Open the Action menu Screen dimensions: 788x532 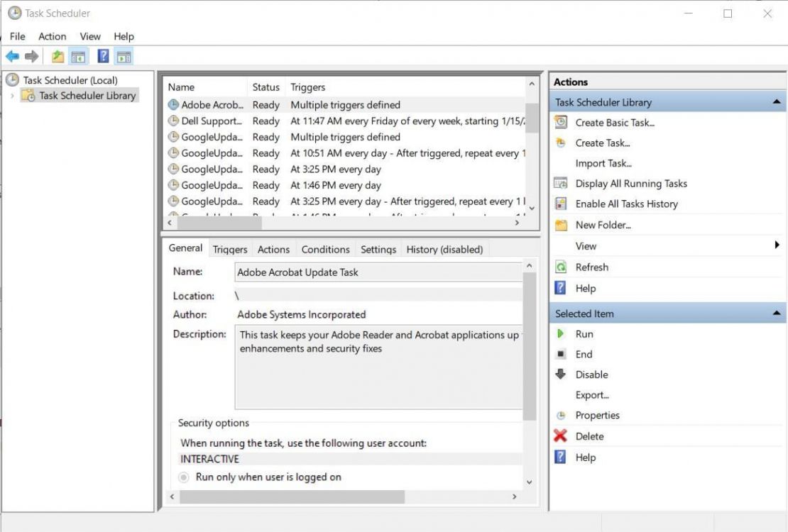point(52,36)
